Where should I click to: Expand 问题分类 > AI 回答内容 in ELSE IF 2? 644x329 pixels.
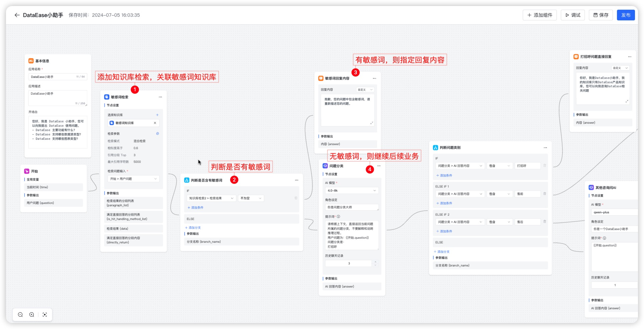coord(460,222)
